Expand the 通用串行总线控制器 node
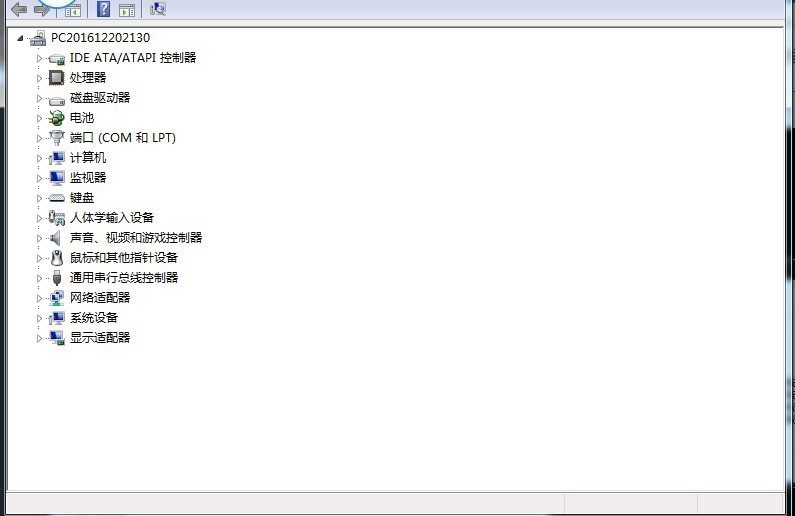795x516 pixels. click(x=40, y=278)
